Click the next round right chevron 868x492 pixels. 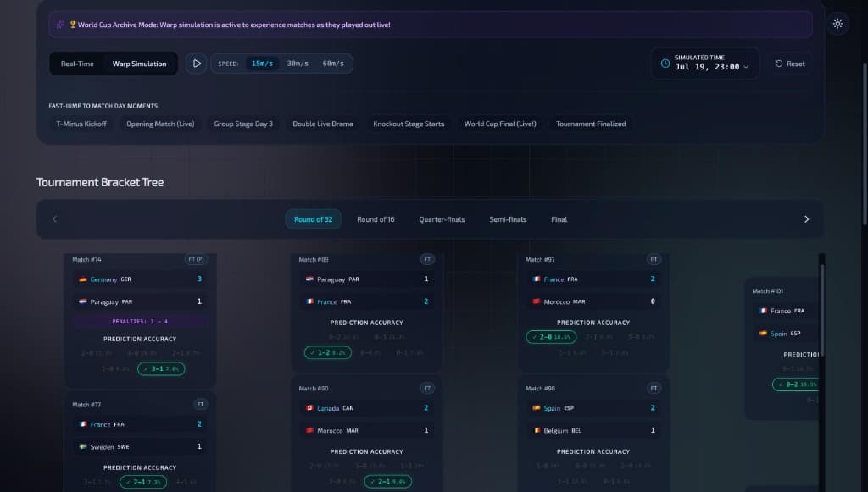[x=807, y=219]
